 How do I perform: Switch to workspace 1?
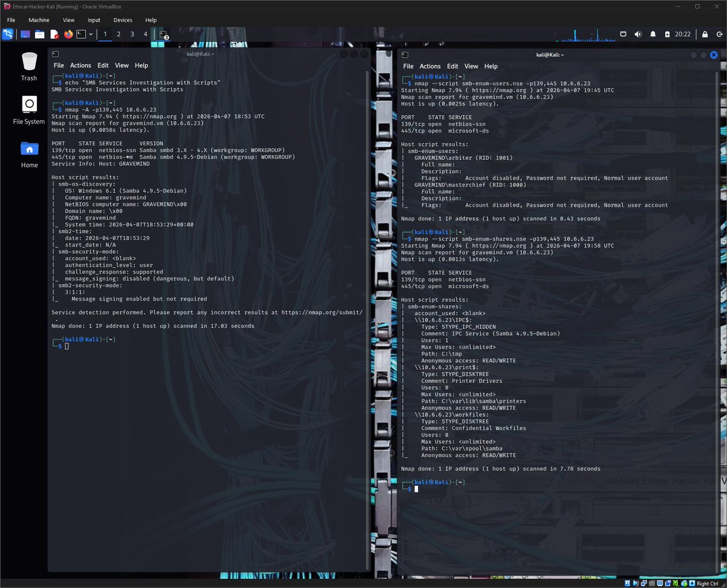tap(105, 35)
